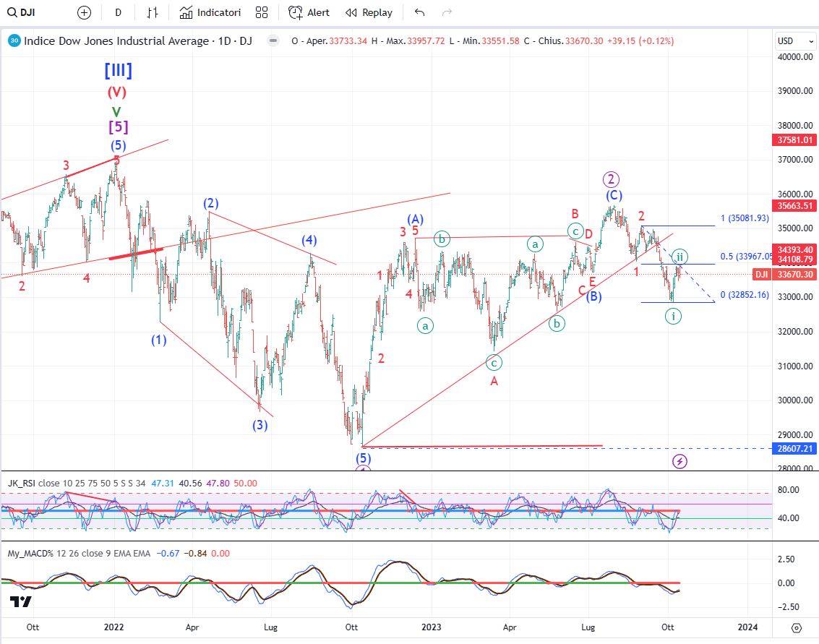The width and height of the screenshot is (819, 644).
Task: Click closing price value 33670.30 in header
Action: point(584,40)
